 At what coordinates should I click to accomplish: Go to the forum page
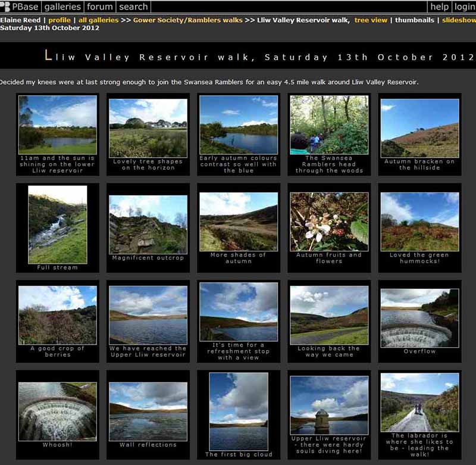[99, 7]
